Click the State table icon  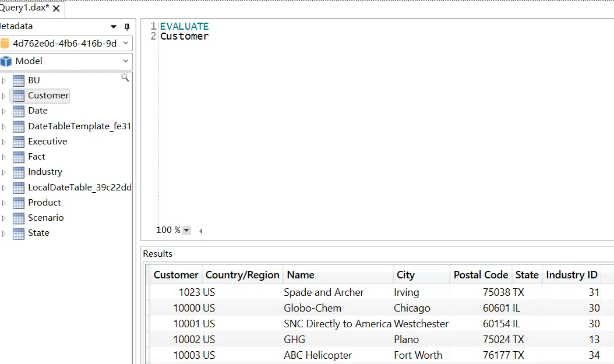point(19,234)
